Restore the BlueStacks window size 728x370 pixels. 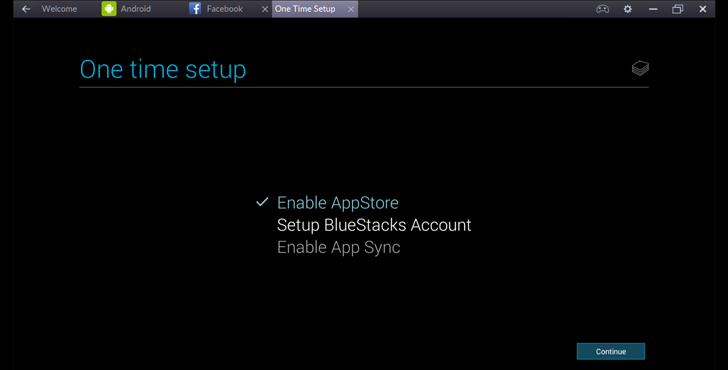point(678,9)
